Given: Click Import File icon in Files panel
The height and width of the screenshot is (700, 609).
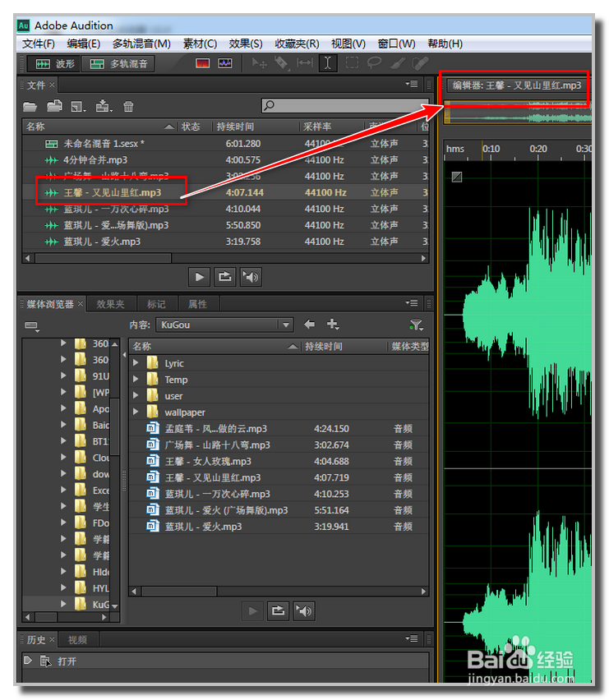Looking at the screenshot, I should 54,106.
